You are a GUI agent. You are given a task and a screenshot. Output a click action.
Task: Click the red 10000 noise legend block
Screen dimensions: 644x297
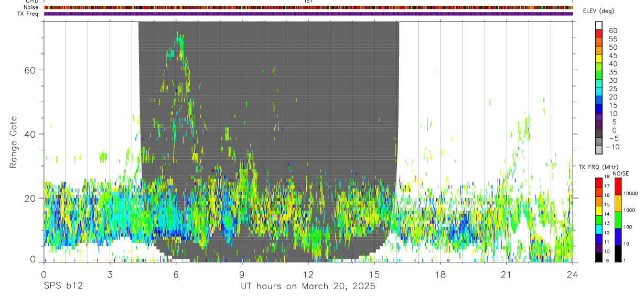click(617, 186)
